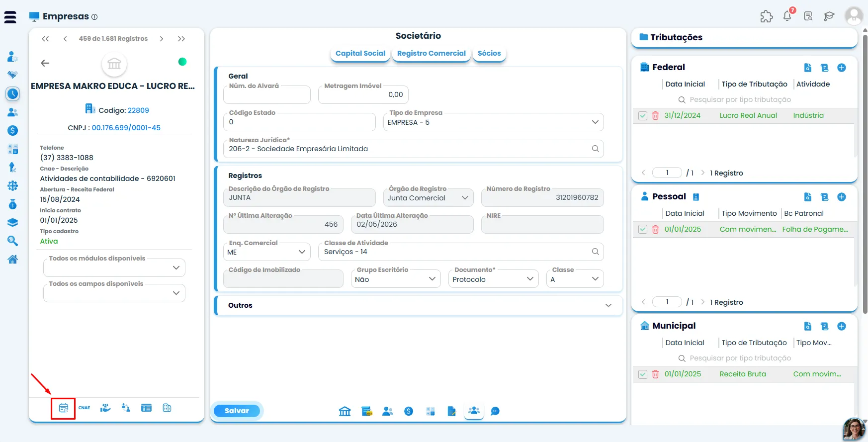Open the graduation cap training icon
Screen dimensions: 868x442
[829, 16]
